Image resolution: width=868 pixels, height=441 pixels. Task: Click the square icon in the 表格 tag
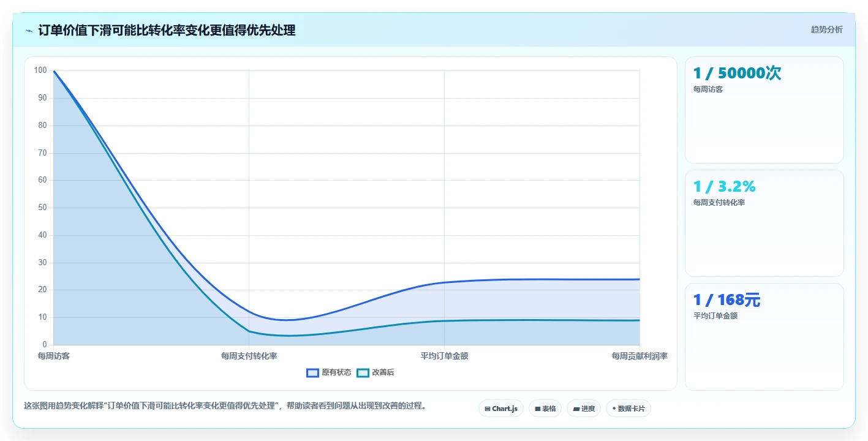(537, 409)
